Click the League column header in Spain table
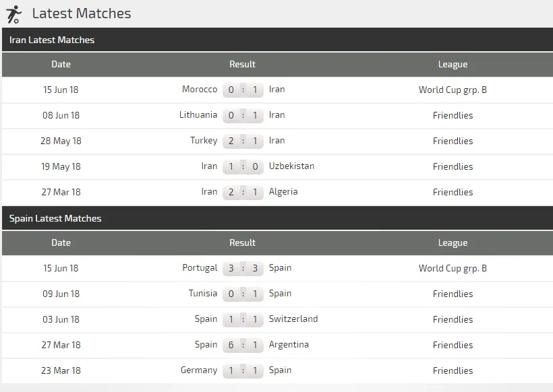This screenshot has width=553, height=392. 453,243
